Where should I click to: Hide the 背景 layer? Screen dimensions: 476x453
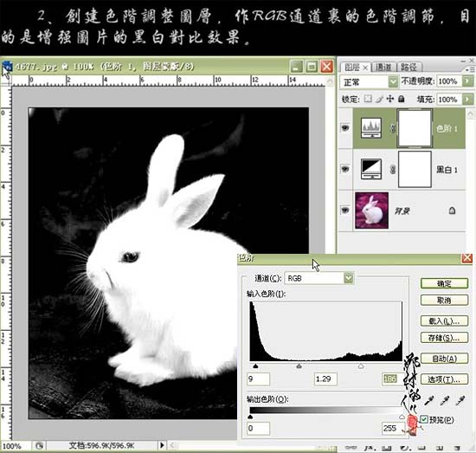pyautogui.click(x=344, y=210)
